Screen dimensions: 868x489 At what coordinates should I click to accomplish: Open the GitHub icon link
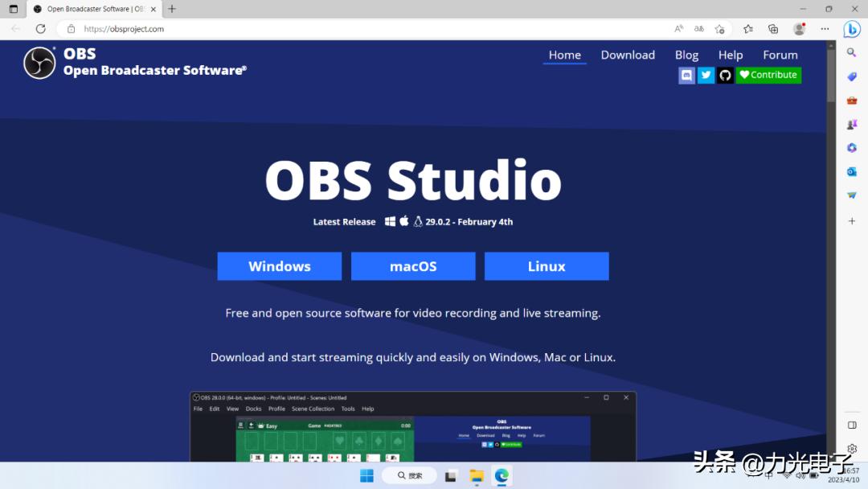725,76
